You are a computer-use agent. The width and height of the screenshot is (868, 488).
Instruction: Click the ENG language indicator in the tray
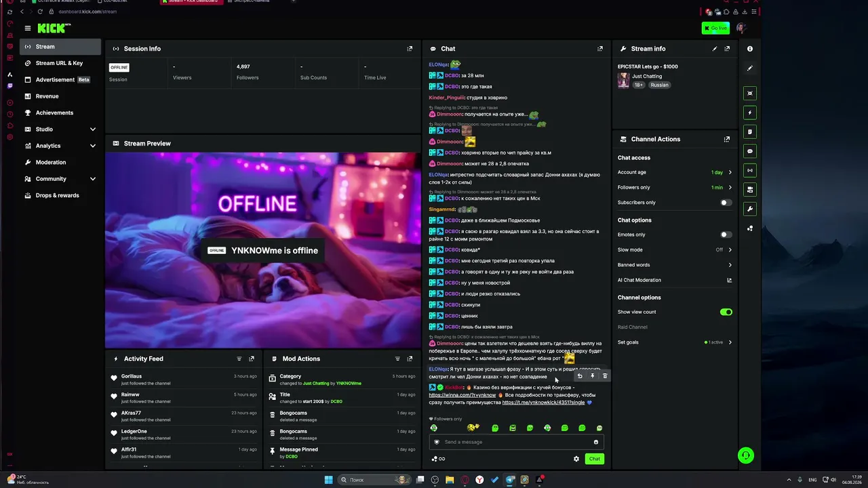pos(812,480)
